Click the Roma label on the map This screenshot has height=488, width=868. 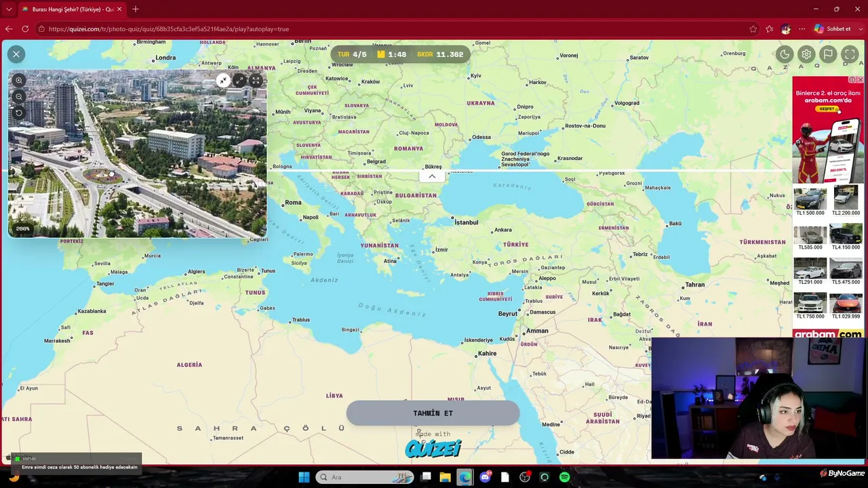tap(293, 202)
